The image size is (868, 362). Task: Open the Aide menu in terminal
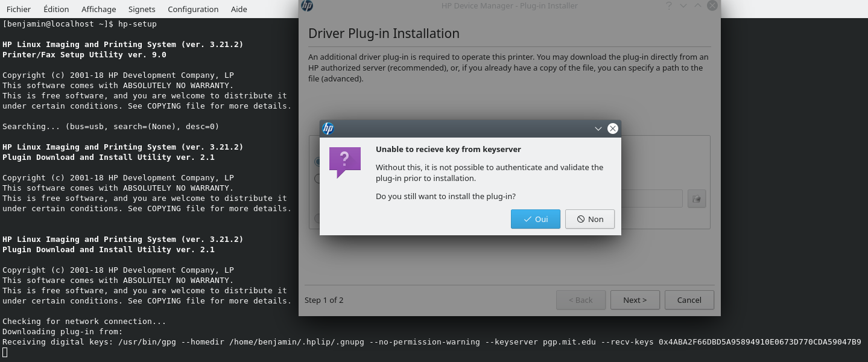point(239,9)
